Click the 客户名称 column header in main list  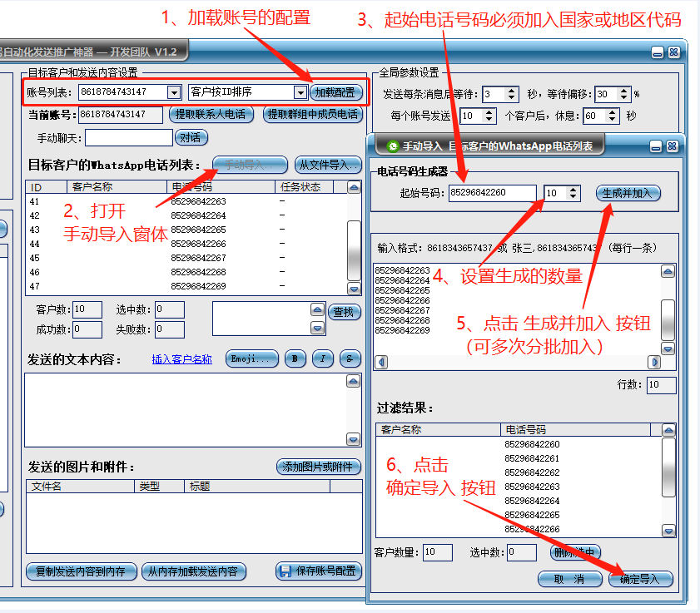point(117,186)
